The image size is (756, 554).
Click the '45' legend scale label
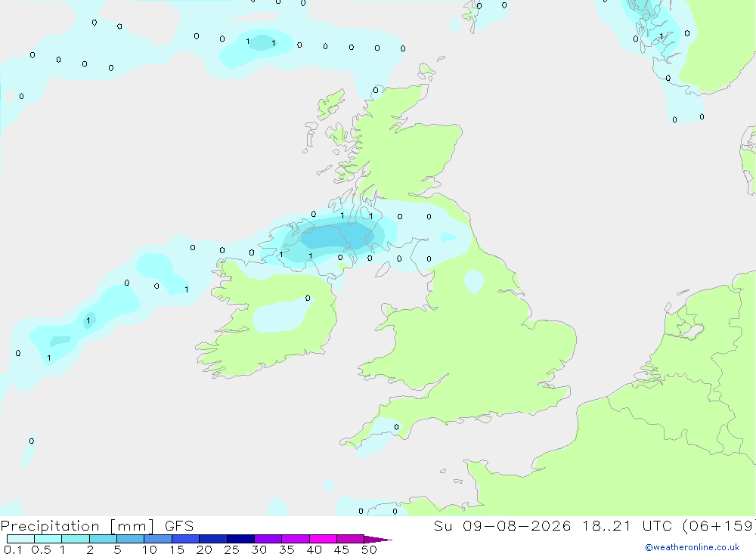point(342,549)
